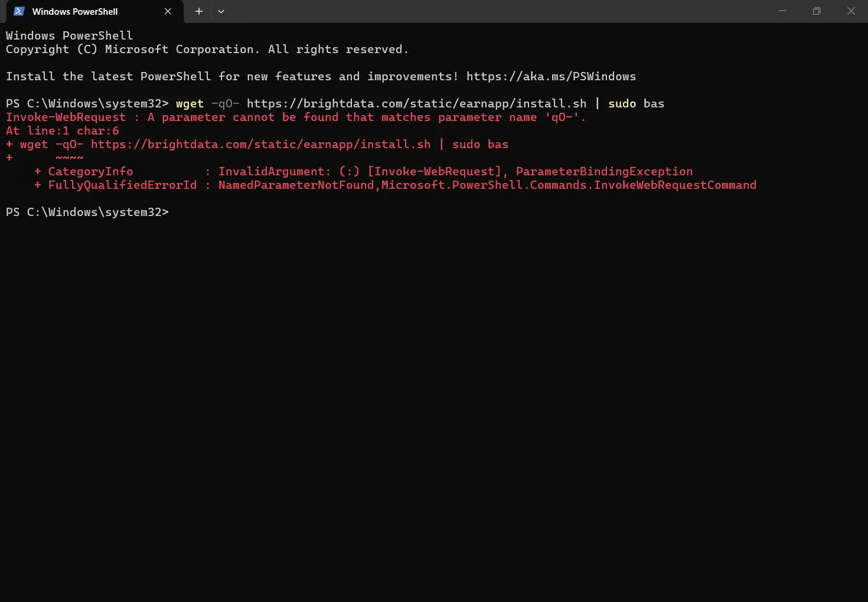Click the '-qO-' parameter in typed command
Screen dimensions: 868x602
point(225,104)
